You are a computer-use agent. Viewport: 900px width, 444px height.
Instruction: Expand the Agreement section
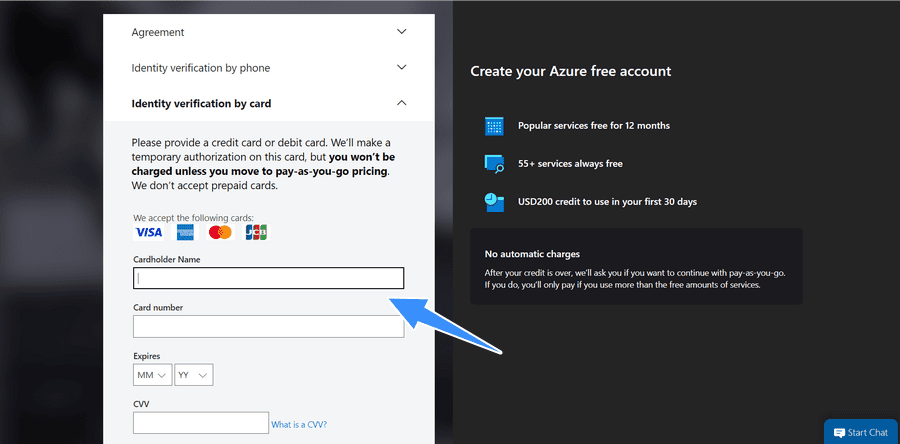click(269, 32)
